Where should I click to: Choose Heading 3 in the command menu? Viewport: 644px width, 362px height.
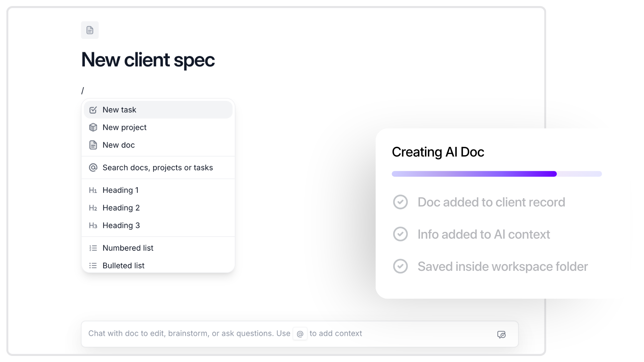point(121,226)
